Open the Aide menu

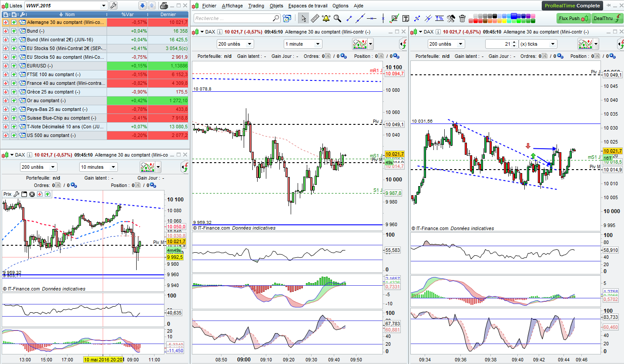coord(359,6)
